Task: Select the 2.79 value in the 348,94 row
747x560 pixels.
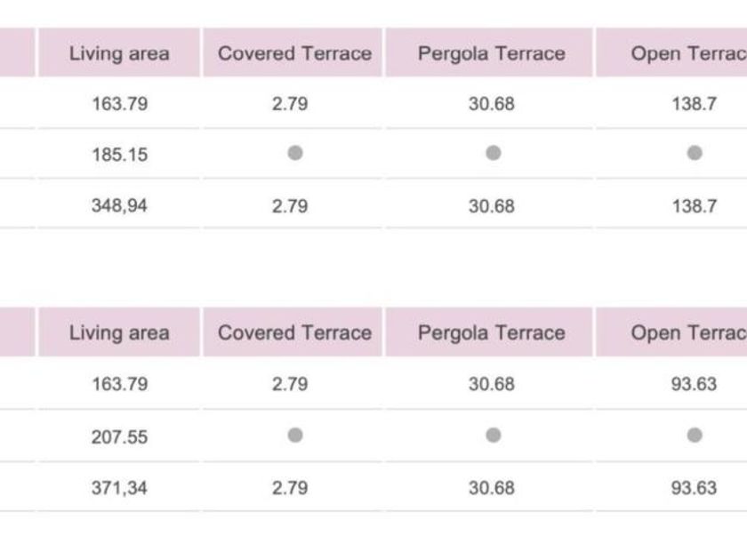Action: [x=290, y=206]
